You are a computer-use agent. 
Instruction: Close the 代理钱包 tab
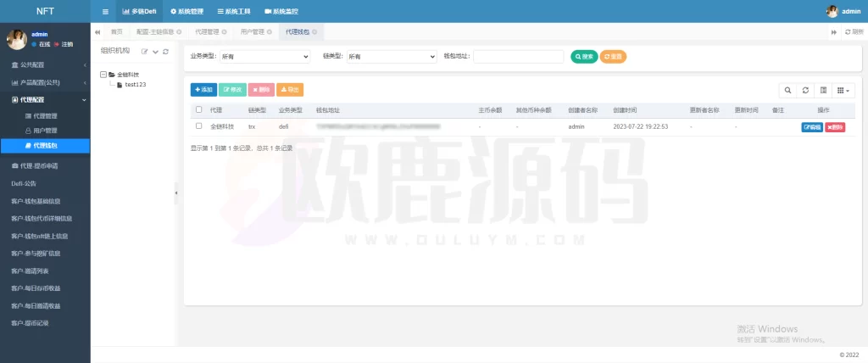pos(314,32)
